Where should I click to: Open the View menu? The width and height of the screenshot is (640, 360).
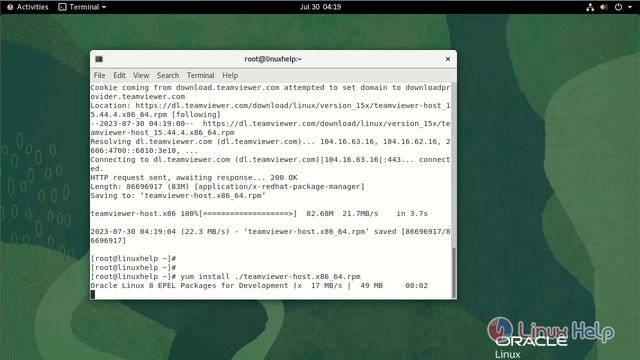pos(141,76)
